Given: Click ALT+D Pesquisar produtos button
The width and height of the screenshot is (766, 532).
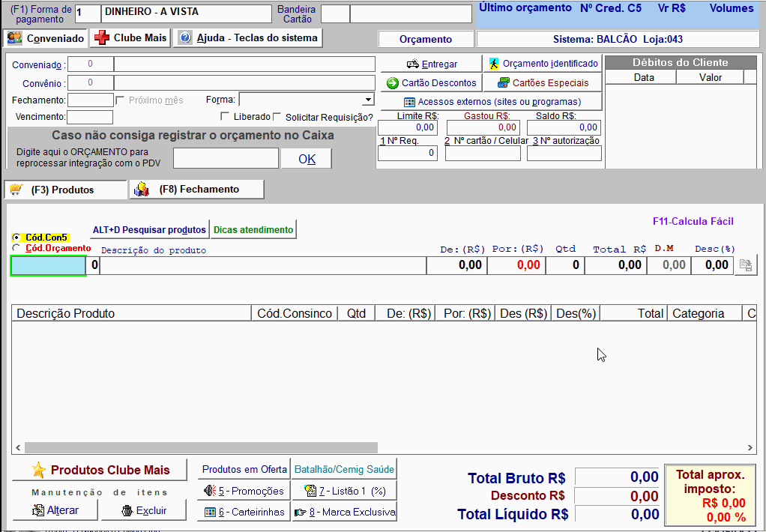Looking at the screenshot, I should (x=149, y=229).
